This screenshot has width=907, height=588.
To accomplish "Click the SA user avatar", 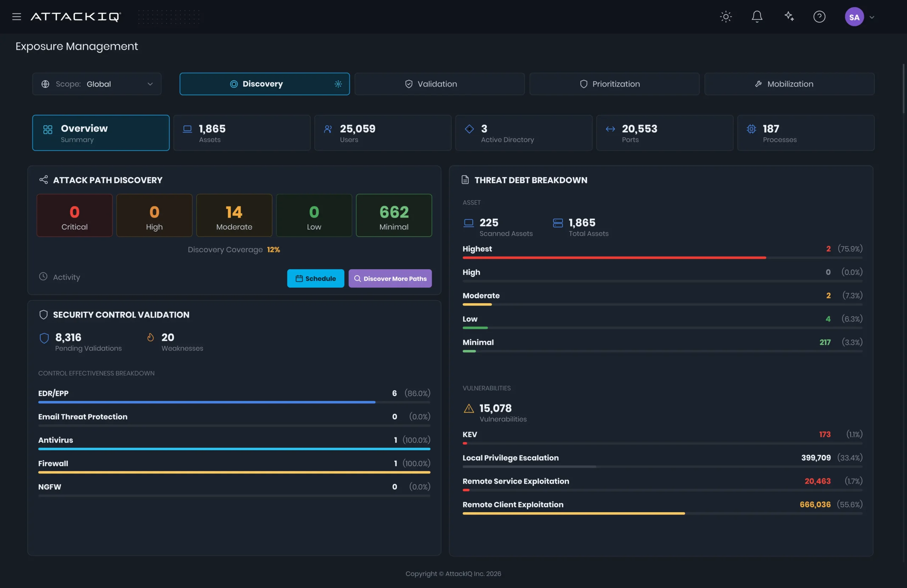I will 854,17.
